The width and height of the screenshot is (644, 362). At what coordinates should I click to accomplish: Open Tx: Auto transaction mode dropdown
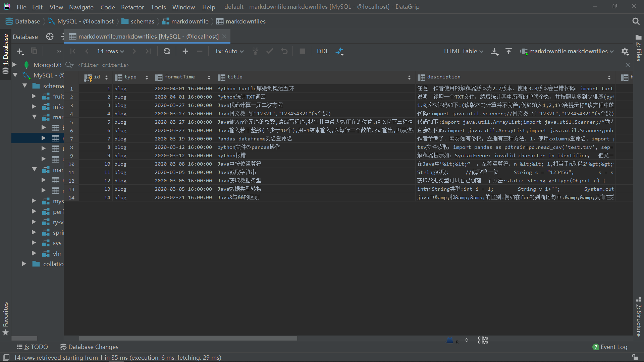point(229,51)
